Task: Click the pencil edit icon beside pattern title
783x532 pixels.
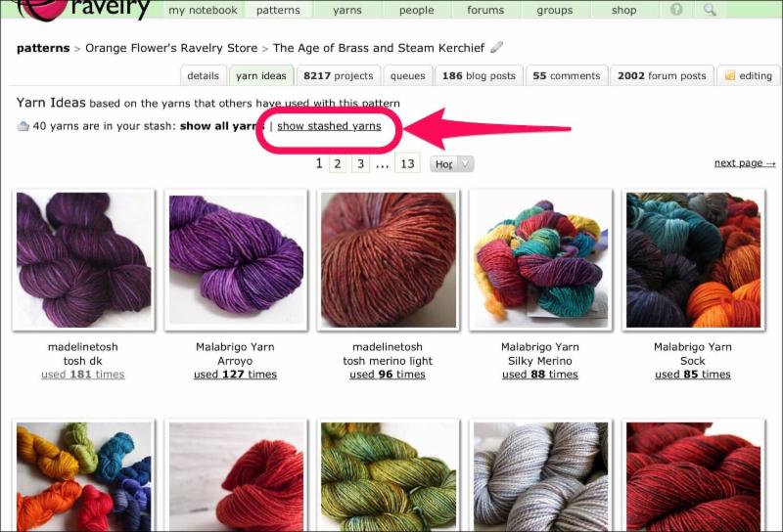Action: [x=496, y=47]
